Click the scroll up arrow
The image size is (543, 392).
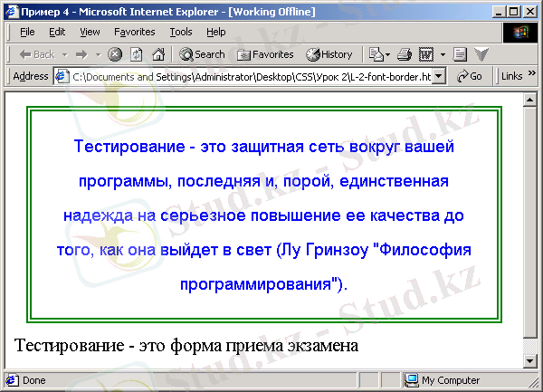click(x=529, y=100)
